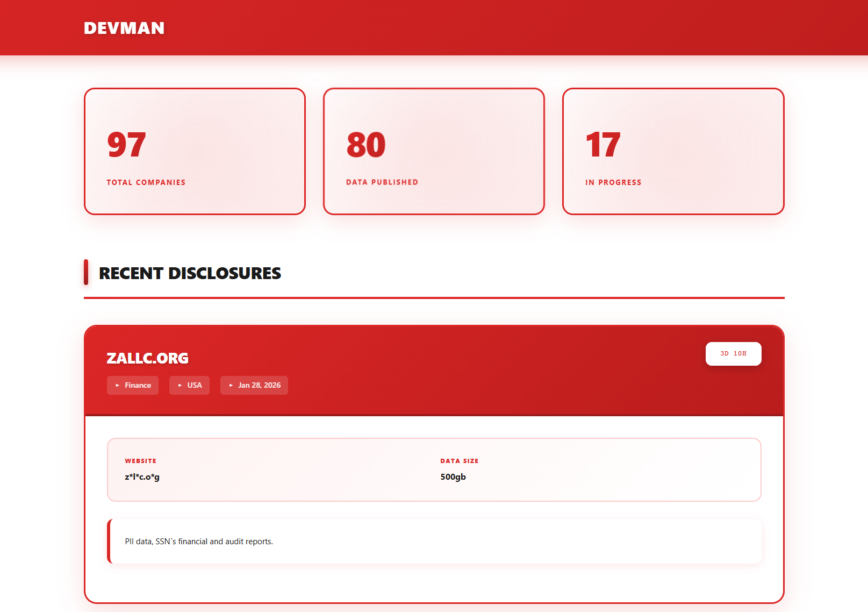Click the Total Companies label

coord(146,182)
